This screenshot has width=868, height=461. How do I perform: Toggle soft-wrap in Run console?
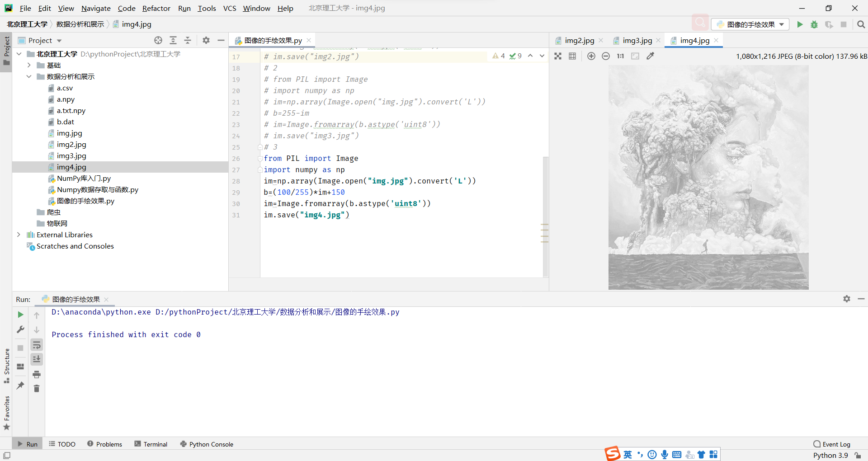[x=37, y=345]
